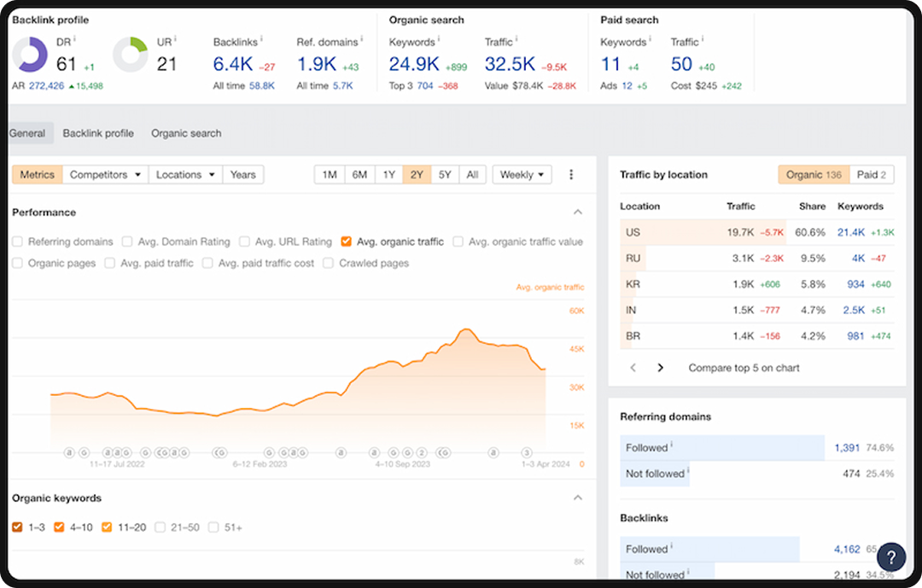Screen dimensions: 922x588
Task: Uncheck the Avg. organic traffic checkbox
Action: 346,242
